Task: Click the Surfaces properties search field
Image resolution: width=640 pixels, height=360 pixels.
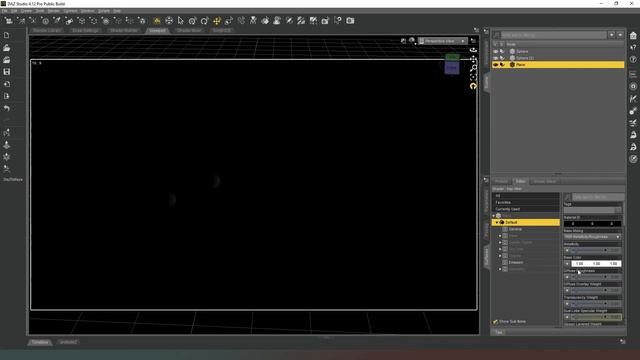Action: click(597, 197)
